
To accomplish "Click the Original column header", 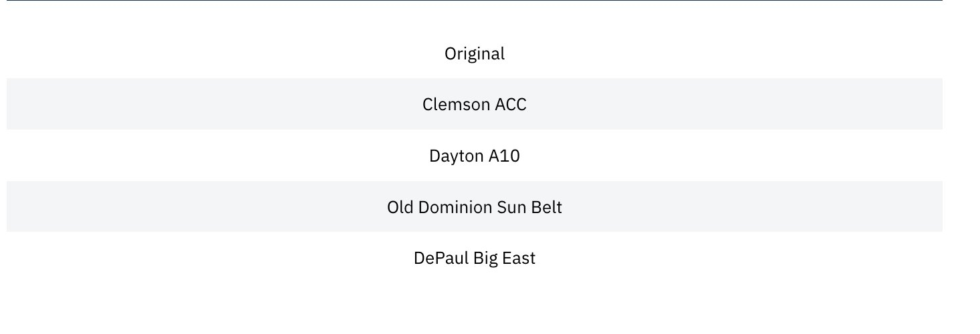I will [x=475, y=53].
